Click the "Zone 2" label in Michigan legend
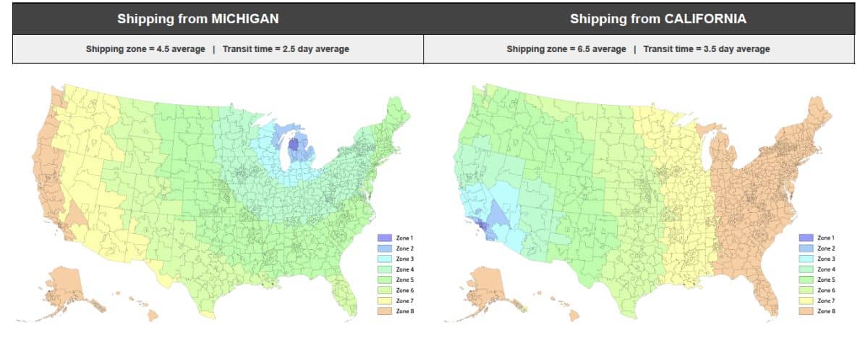The height and width of the screenshot is (344, 868). coord(404,248)
